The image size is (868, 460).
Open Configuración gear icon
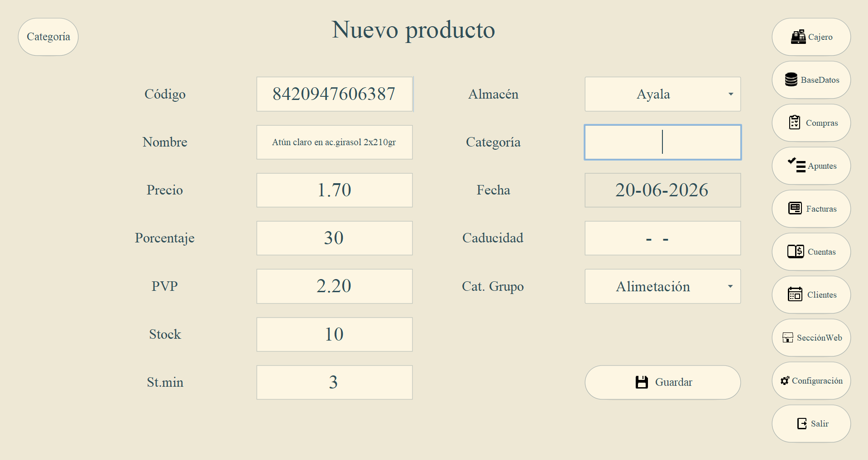pos(785,380)
